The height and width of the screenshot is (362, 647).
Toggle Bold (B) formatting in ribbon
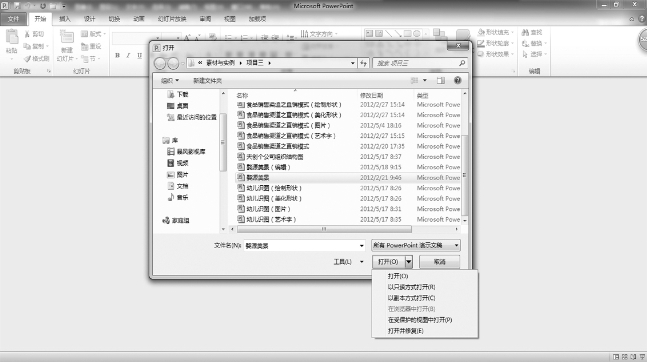pos(118,55)
